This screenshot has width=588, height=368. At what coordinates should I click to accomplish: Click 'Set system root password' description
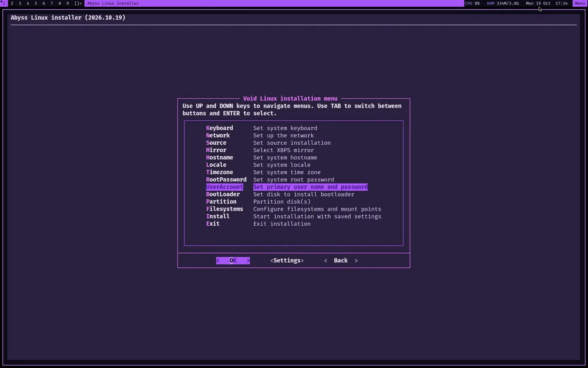point(294,180)
